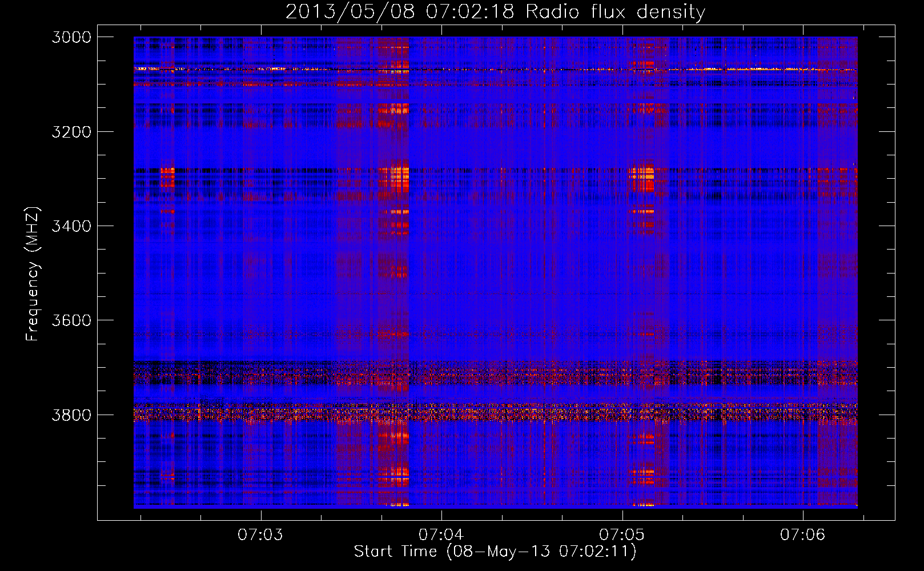Image resolution: width=924 pixels, height=571 pixels.
Task: Click the 07:03 time axis label
Action: [260, 535]
